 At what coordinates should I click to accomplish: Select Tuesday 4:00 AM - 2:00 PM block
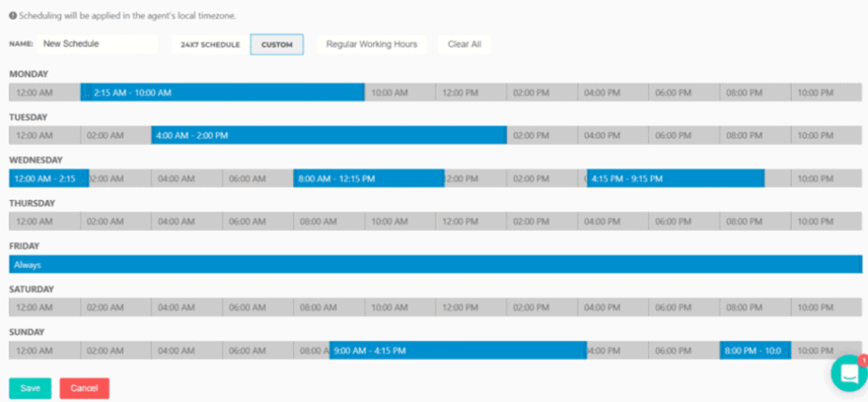(x=329, y=135)
